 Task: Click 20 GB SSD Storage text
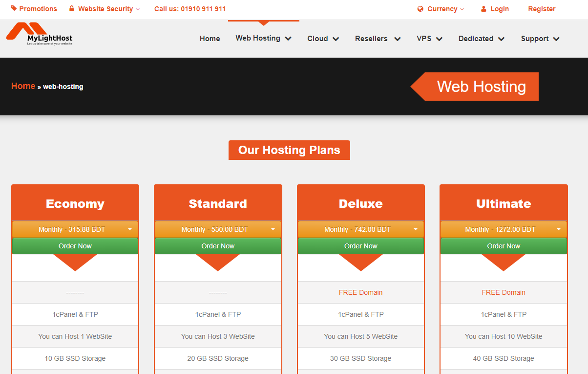click(218, 358)
